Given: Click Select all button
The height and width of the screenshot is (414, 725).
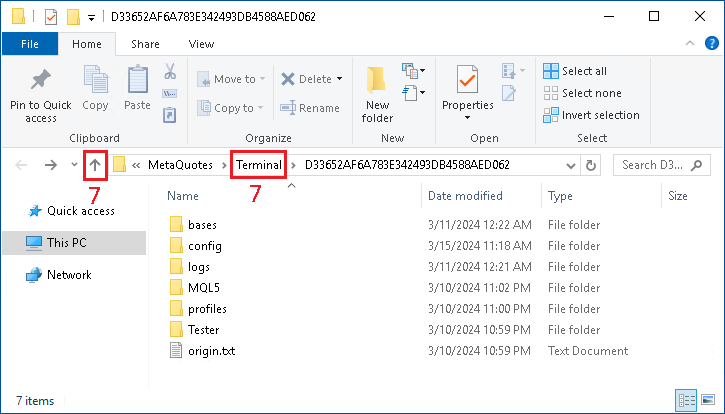Looking at the screenshot, I should click(575, 71).
